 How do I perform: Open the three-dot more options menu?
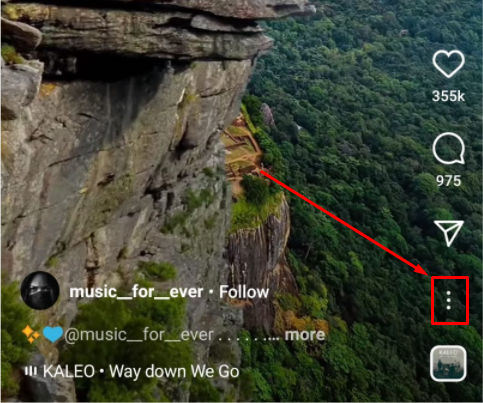[x=449, y=300]
